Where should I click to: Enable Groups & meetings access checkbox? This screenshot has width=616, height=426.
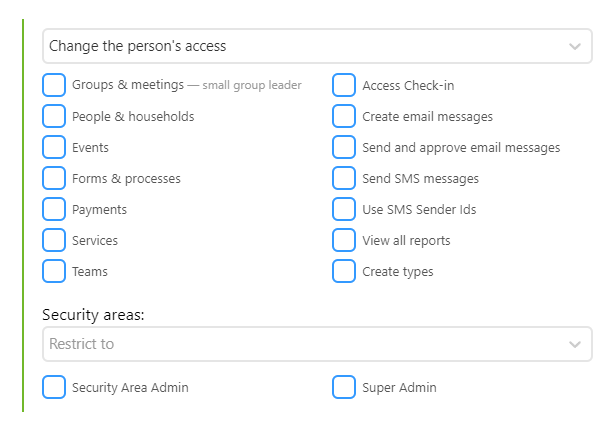(54, 85)
